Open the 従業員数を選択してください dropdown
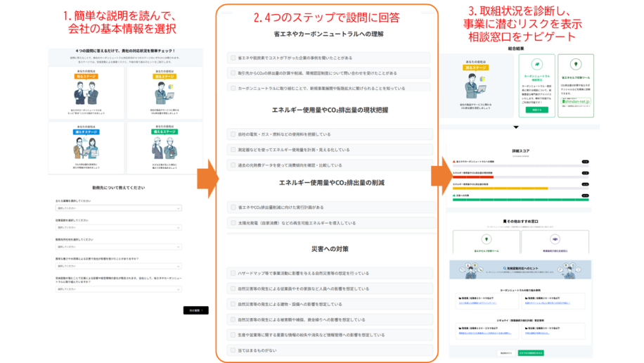This screenshot has width=644, height=363. pos(119,228)
